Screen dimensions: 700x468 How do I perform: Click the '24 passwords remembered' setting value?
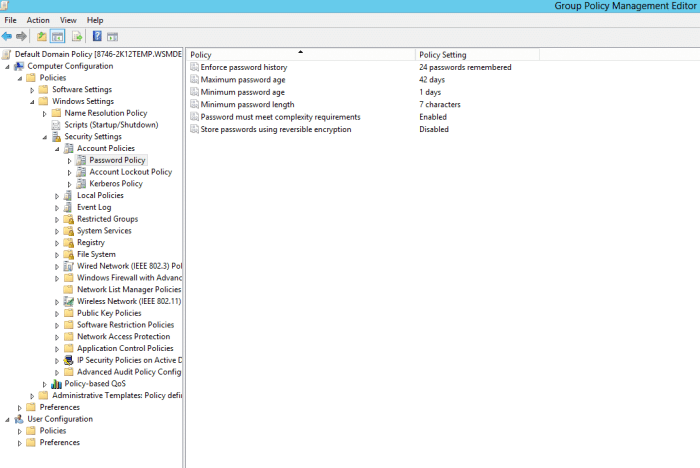pyautogui.click(x=465, y=67)
